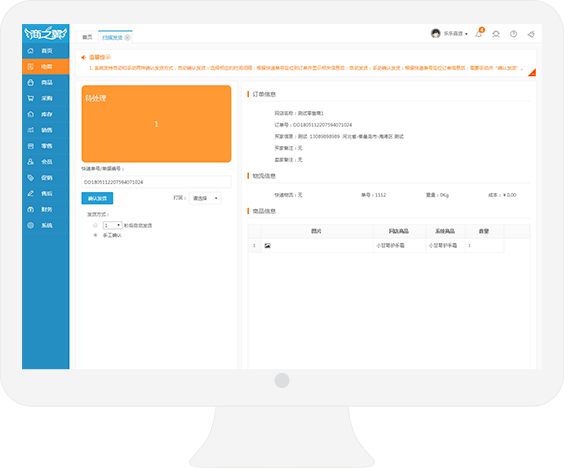This screenshot has width=564, height=468.
Task: Open 采购 shopping cart sidebar item
Action: tap(46, 98)
